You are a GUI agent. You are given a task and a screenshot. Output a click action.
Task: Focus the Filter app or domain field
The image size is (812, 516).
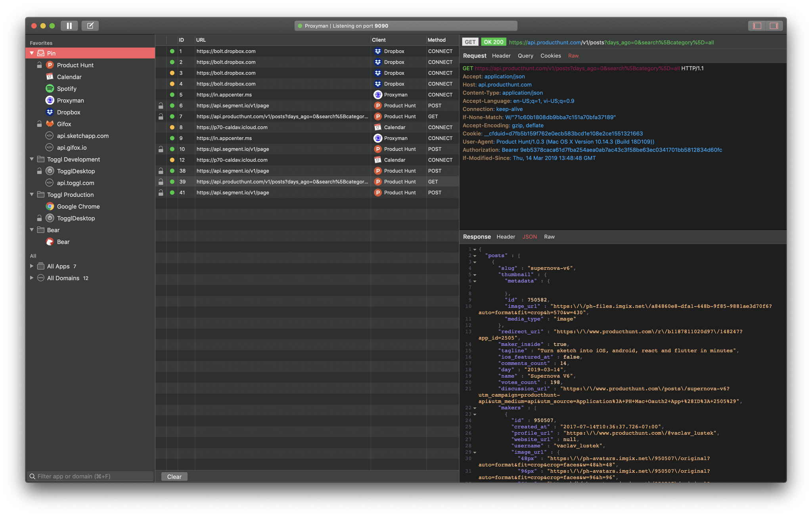coord(91,476)
